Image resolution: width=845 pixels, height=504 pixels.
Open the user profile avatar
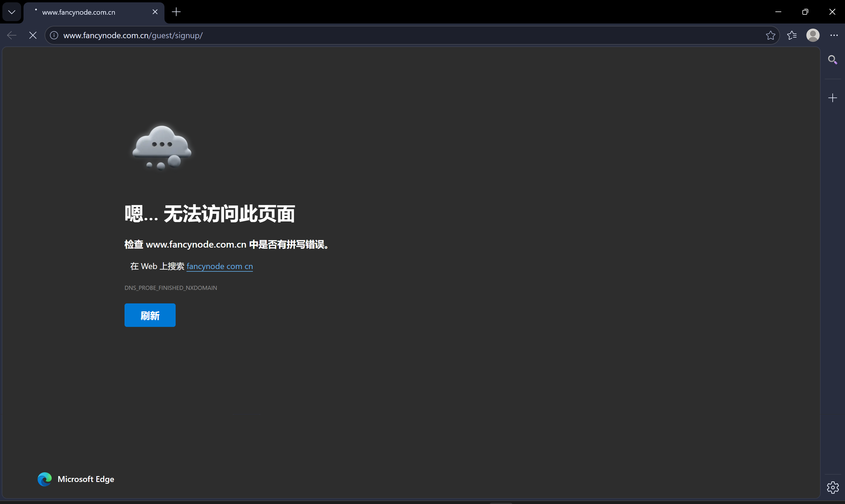pos(813,35)
